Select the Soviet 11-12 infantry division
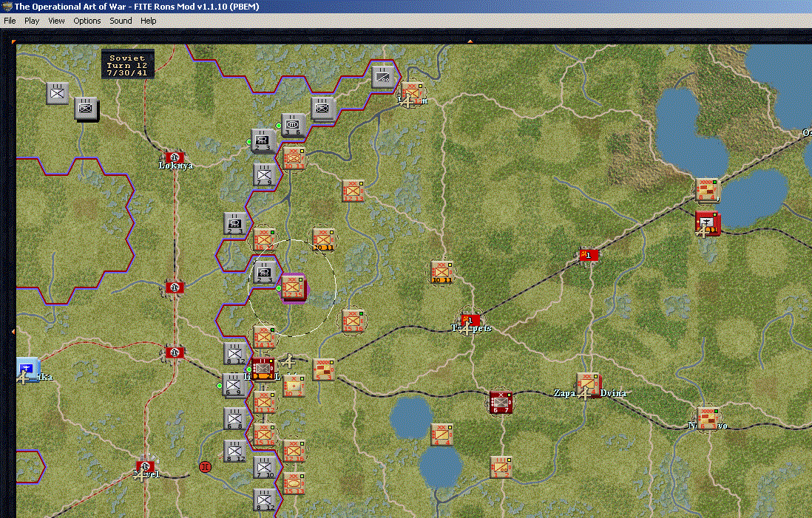 263,402
